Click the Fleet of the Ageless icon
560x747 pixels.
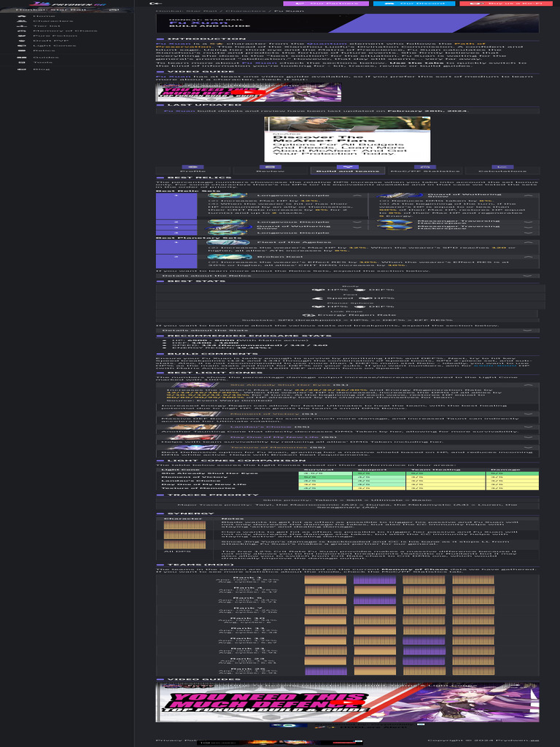(229, 242)
